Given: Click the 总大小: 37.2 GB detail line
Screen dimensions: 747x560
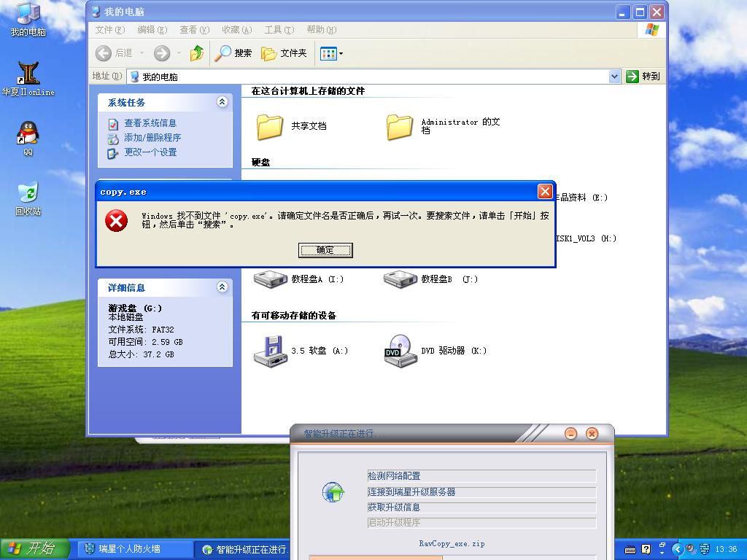Looking at the screenshot, I should pyautogui.click(x=141, y=354).
